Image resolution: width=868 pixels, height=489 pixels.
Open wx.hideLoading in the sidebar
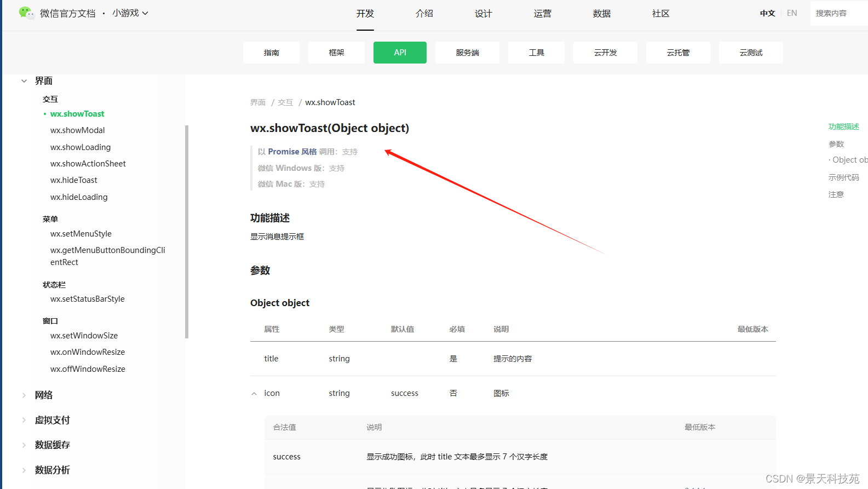click(79, 197)
